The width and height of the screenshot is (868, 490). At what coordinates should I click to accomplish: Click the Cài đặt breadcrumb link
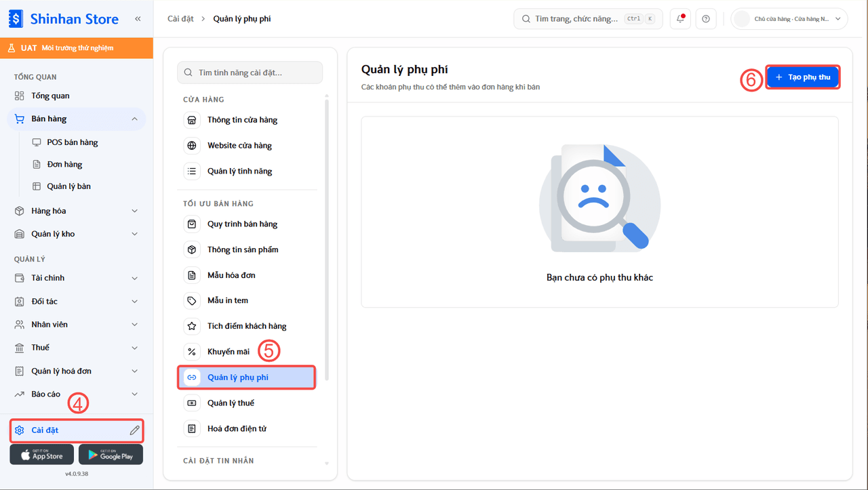179,19
